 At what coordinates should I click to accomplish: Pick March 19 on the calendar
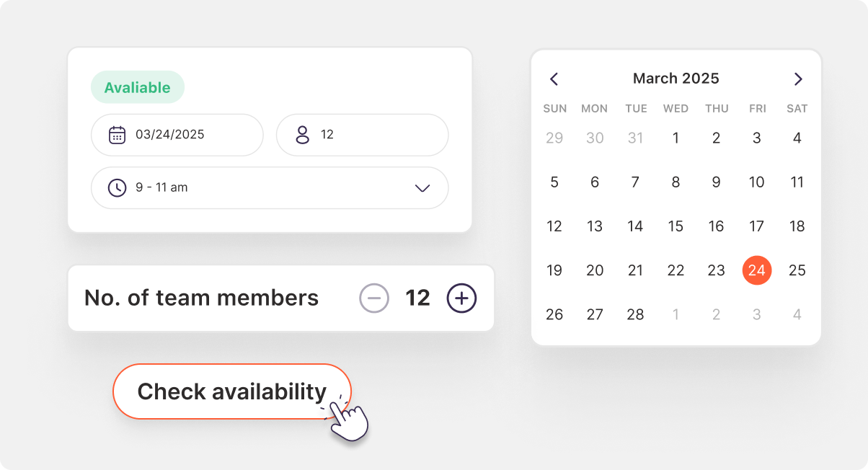[x=554, y=270]
